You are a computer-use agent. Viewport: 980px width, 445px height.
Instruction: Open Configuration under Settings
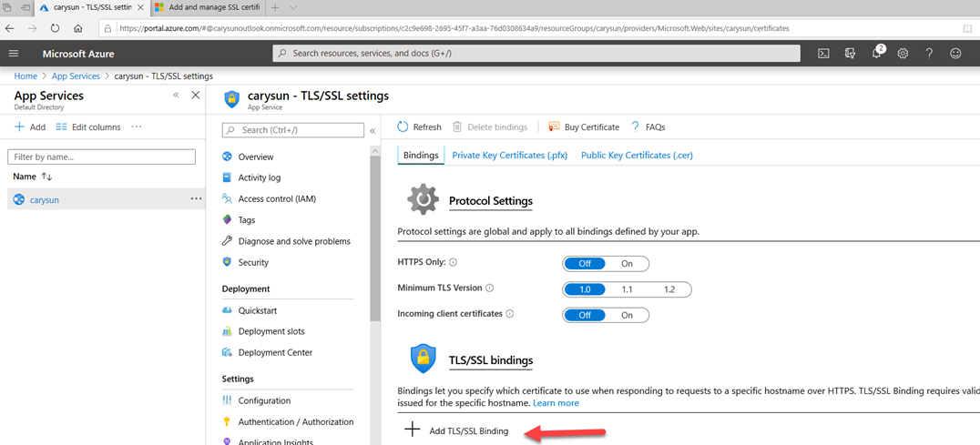tap(264, 400)
